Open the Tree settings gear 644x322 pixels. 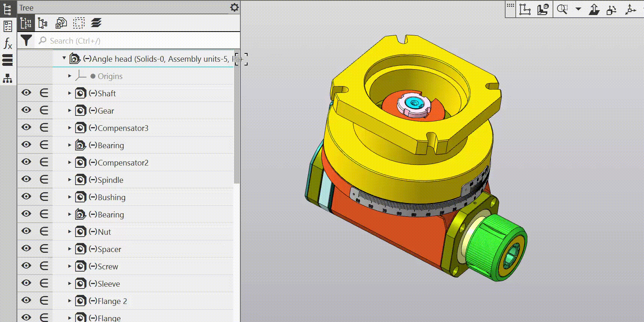tap(234, 8)
